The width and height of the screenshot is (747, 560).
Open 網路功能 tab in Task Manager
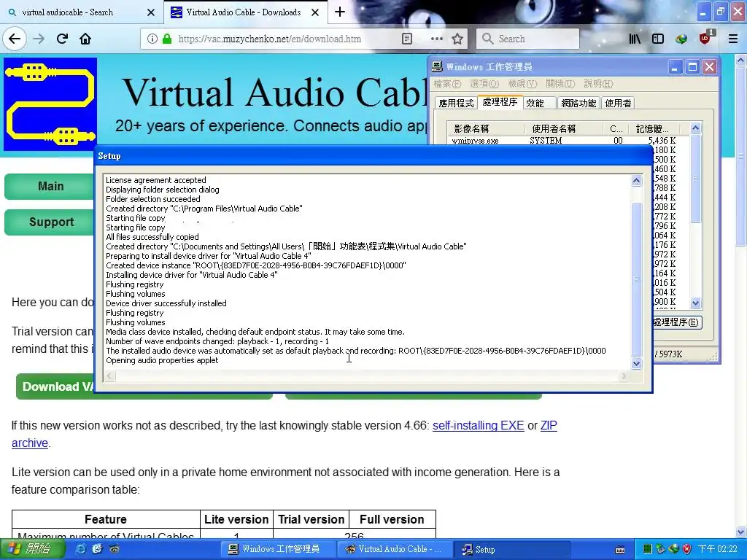[578, 104]
